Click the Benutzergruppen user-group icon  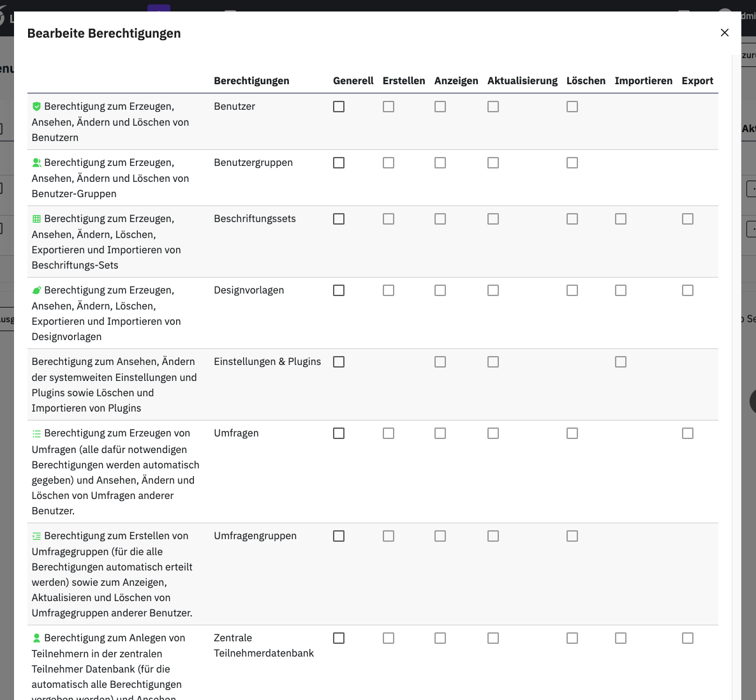tap(36, 163)
